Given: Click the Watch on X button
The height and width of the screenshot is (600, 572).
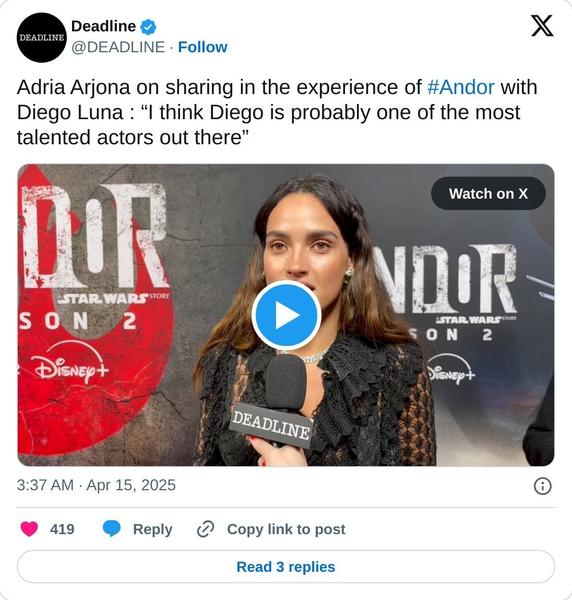Looking at the screenshot, I should click(488, 194).
